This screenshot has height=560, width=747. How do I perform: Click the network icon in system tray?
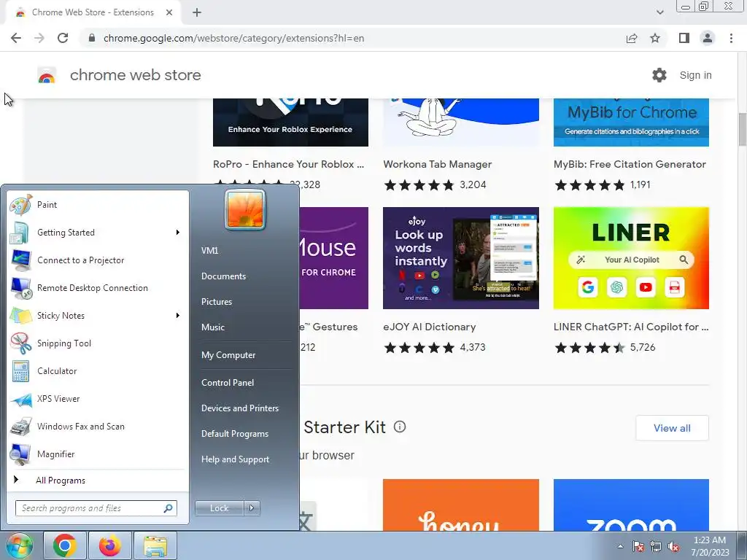[x=656, y=547]
